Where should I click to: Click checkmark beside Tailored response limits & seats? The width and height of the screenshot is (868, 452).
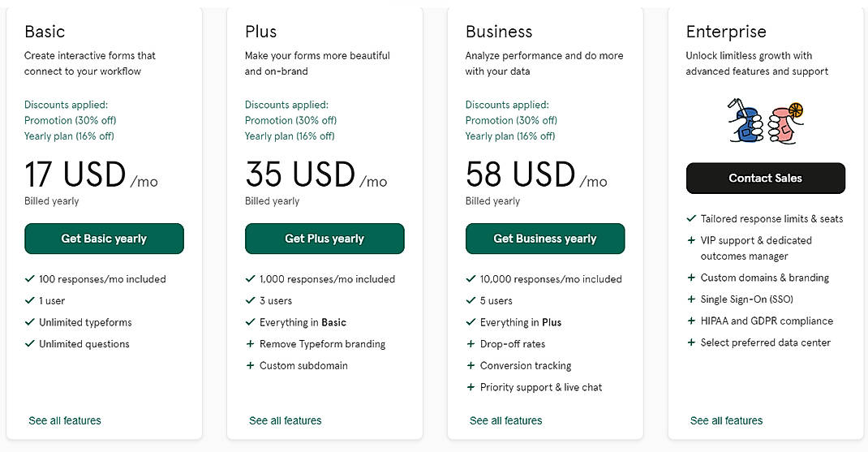[692, 219]
